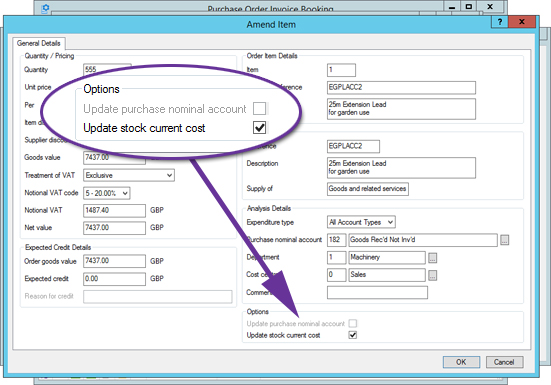The image size is (551, 385).
Task: Minimize the Purchase Order Invoice Booking window
Action: (452, 6)
